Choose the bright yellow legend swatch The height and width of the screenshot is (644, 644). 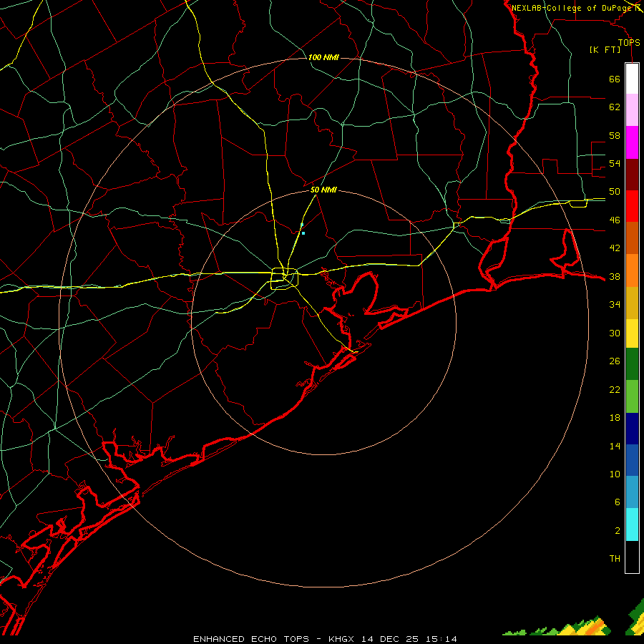(x=632, y=333)
